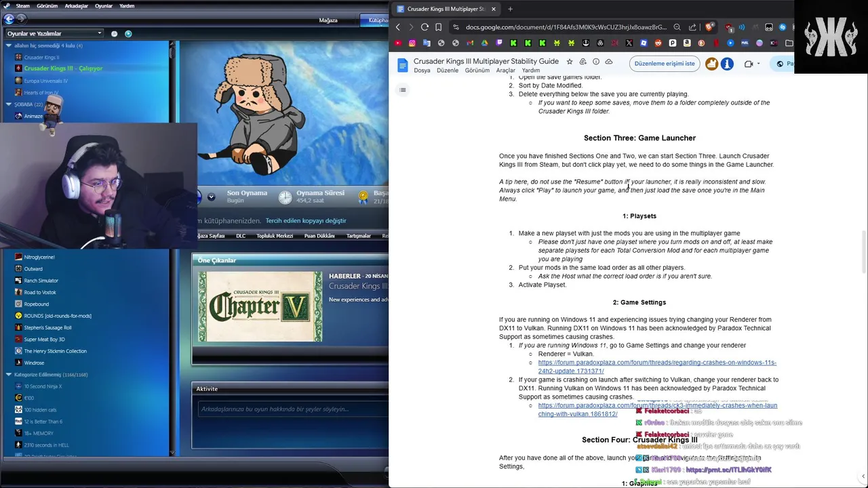868x488 pixels.
Task: Select Windrose in the Steam game list
Action: point(34,363)
